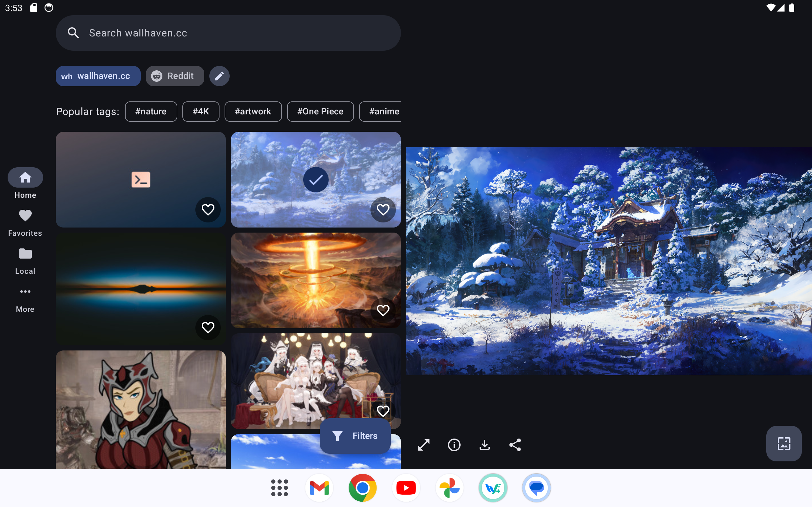Select the #One Piece tag
Image resolution: width=812 pixels, height=507 pixels.
point(320,111)
